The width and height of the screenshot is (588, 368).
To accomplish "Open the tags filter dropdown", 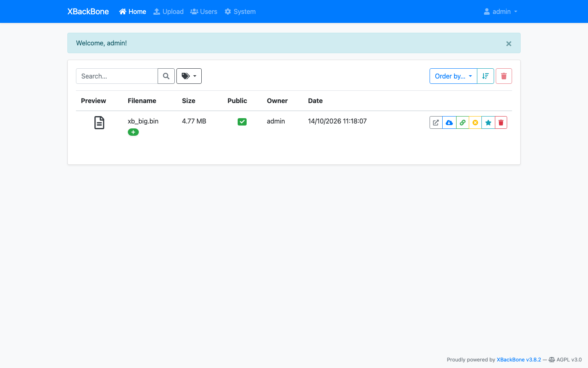I will point(189,76).
